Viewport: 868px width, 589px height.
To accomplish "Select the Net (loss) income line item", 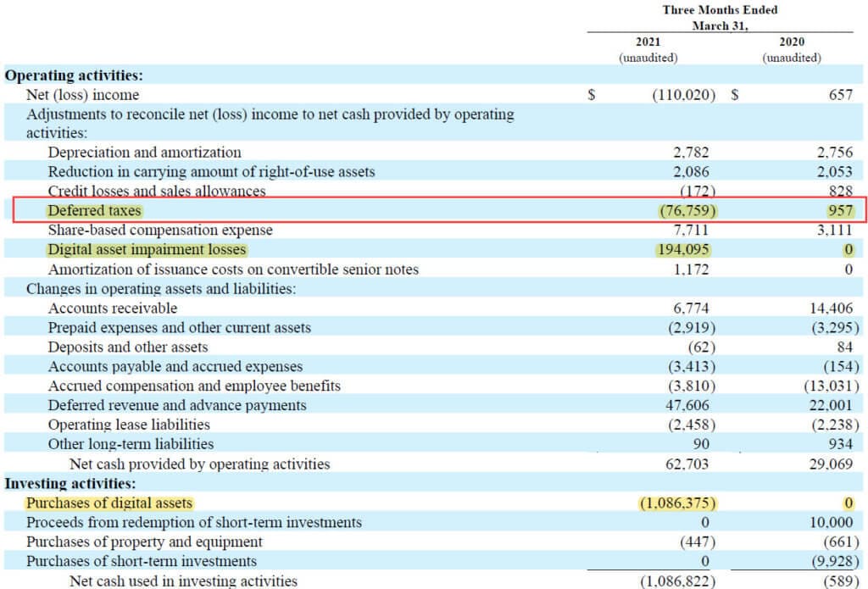I will point(84,94).
